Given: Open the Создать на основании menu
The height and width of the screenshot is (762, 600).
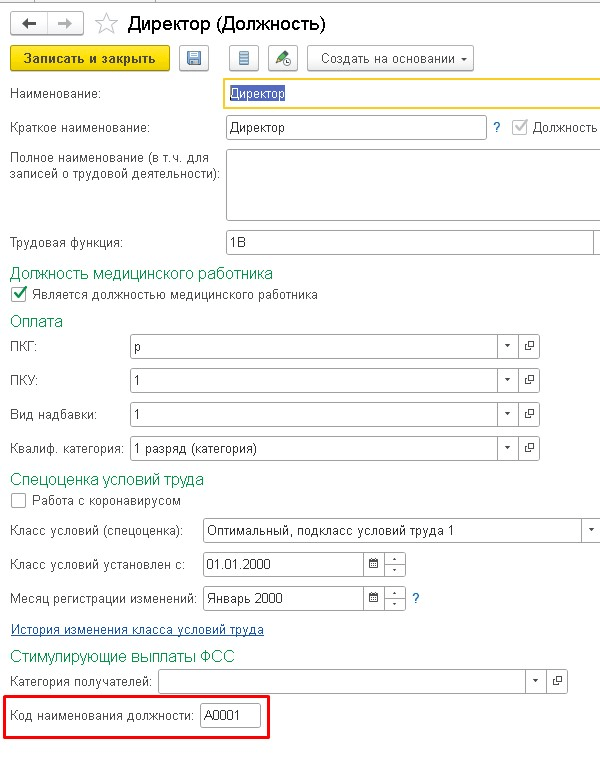Looking at the screenshot, I should pyautogui.click(x=390, y=59).
